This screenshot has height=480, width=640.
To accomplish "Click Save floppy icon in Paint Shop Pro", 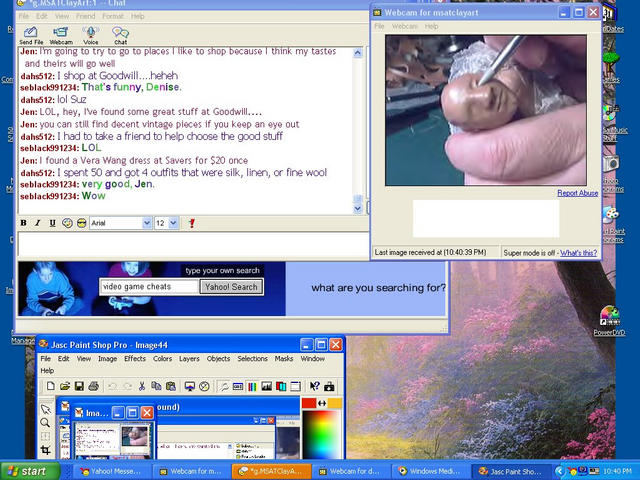I will pos(79,386).
